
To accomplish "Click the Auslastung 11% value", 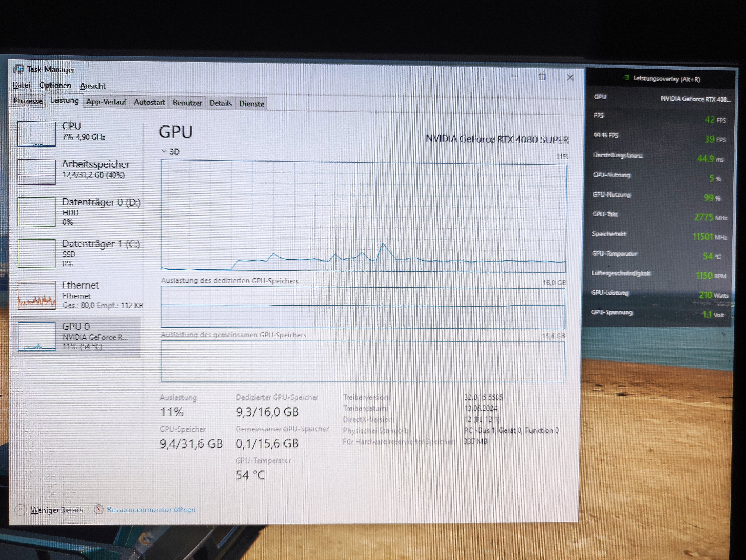I will point(172,412).
